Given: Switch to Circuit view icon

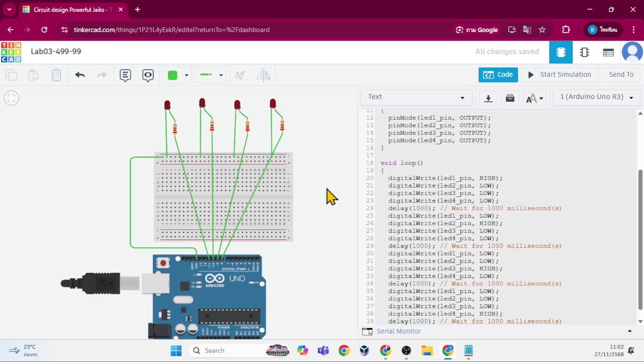Looking at the screenshot, I should (561, 52).
